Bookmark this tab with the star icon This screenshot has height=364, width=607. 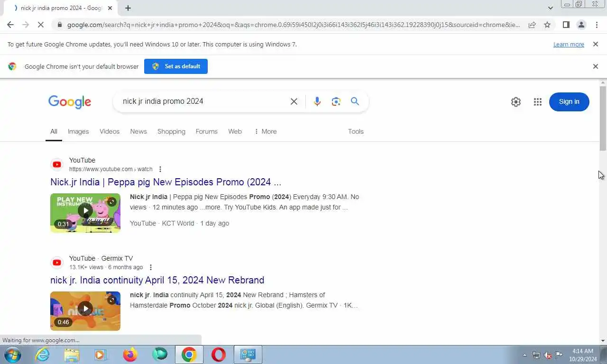pos(547,25)
